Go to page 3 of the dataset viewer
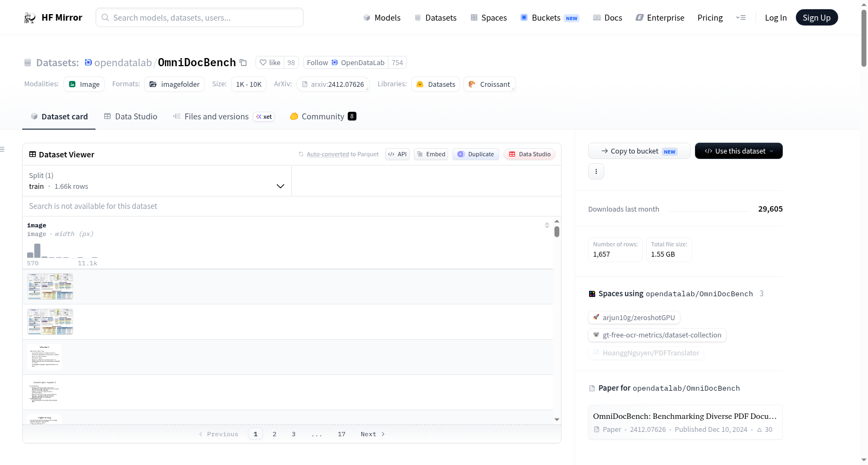Screen dimensions: 868x465 click(x=293, y=434)
